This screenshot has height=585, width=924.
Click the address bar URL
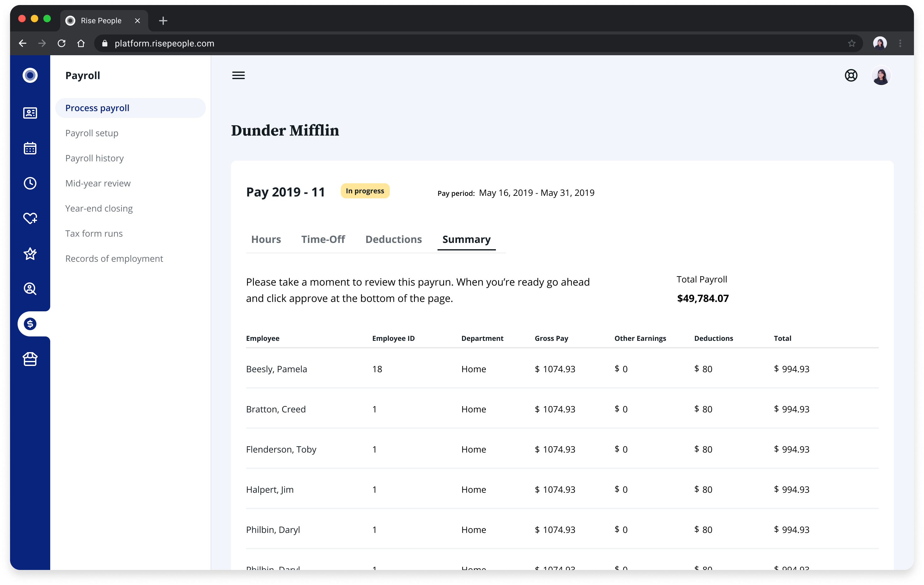tap(164, 43)
